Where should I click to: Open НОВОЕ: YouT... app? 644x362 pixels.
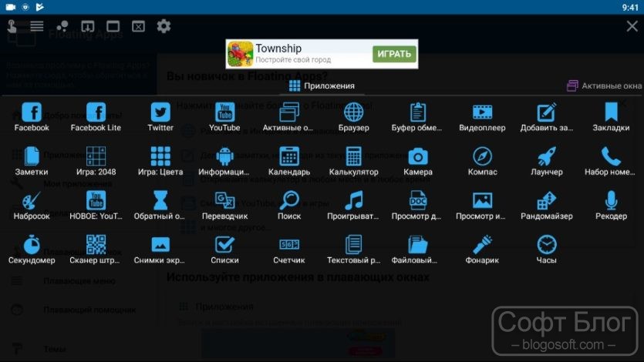click(96, 206)
